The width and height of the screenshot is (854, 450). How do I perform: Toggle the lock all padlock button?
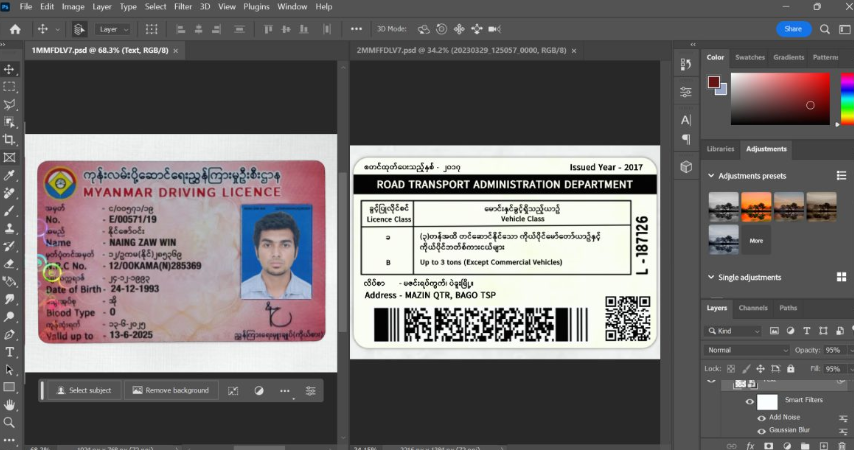coord(791,369)
